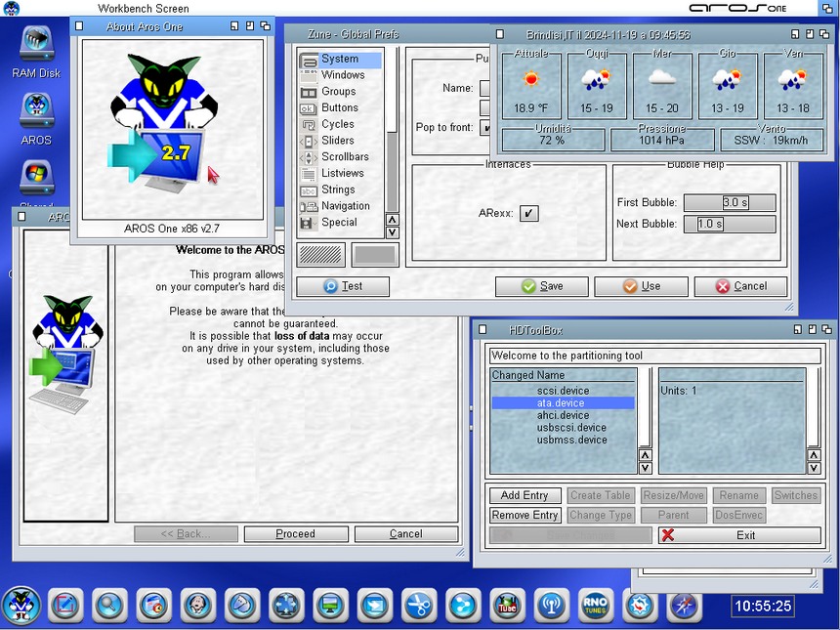Launch the landscape monitor dock icon
Screen dimensions: 840x630
(330, 606)
